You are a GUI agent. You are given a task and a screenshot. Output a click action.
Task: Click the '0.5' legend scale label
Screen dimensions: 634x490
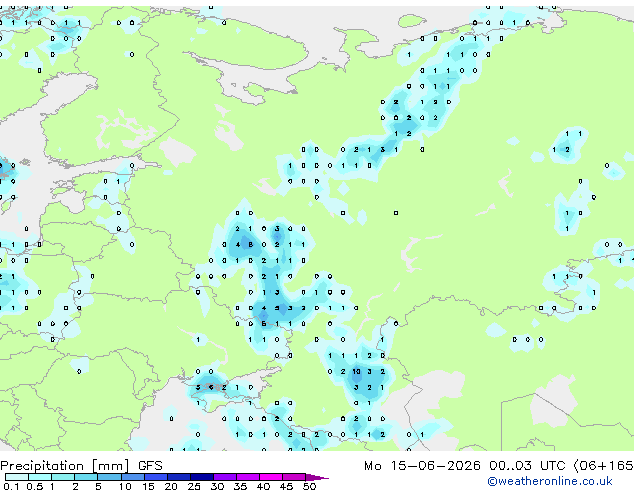(x=35, y=486)
